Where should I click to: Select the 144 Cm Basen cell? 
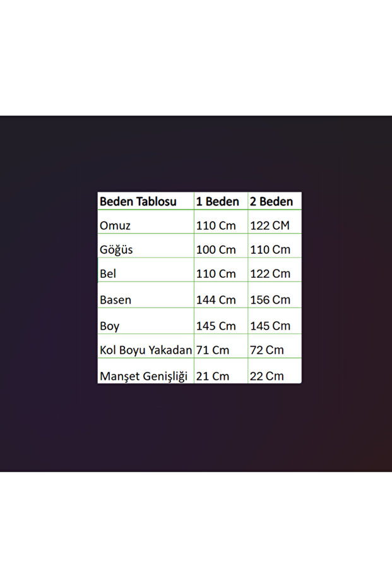216,299
